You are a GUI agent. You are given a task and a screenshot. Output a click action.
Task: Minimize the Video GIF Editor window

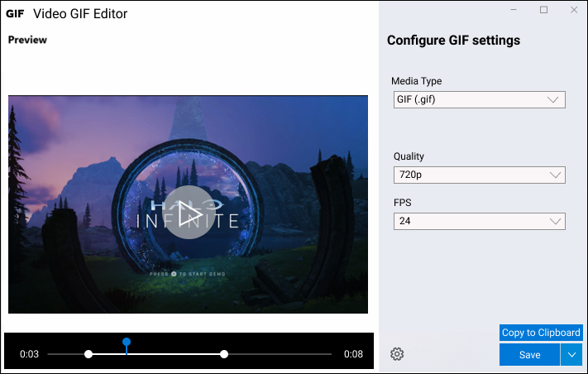click(x=514, y=10)
